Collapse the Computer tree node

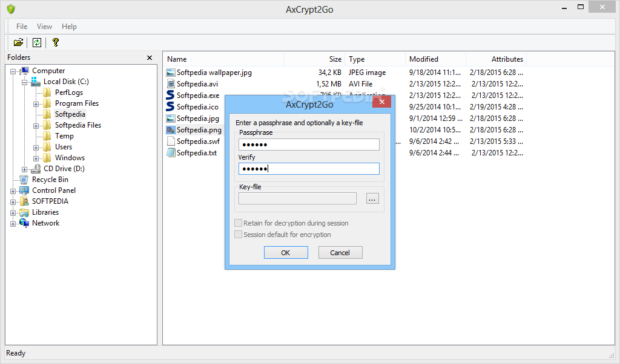coord(13,71)
